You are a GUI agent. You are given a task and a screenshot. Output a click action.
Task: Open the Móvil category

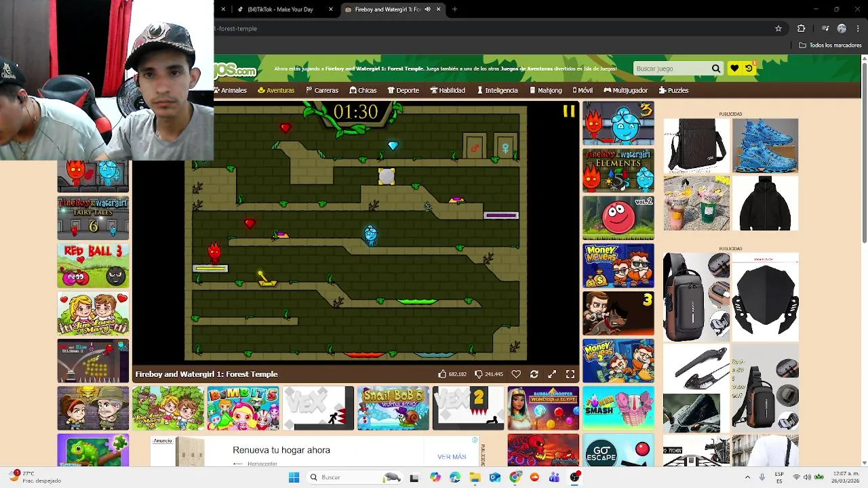(x=583, y=90)
